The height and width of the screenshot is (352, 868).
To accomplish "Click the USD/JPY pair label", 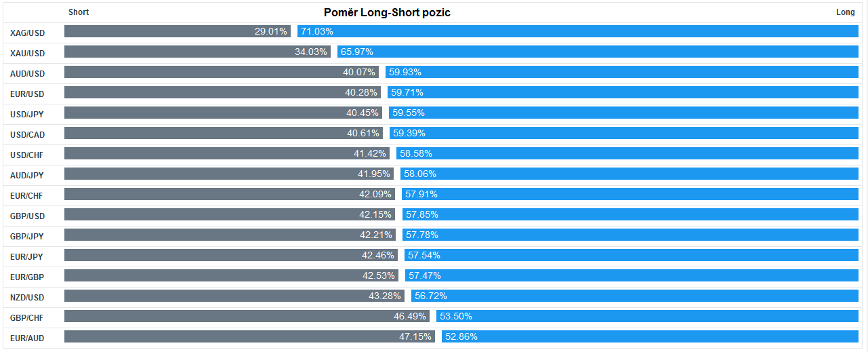I will tap(27, 114).
